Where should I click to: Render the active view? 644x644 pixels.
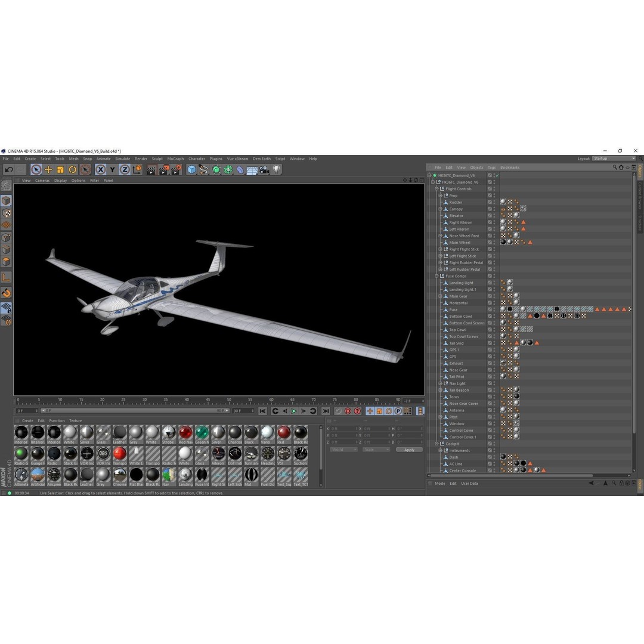pos(151,169)
